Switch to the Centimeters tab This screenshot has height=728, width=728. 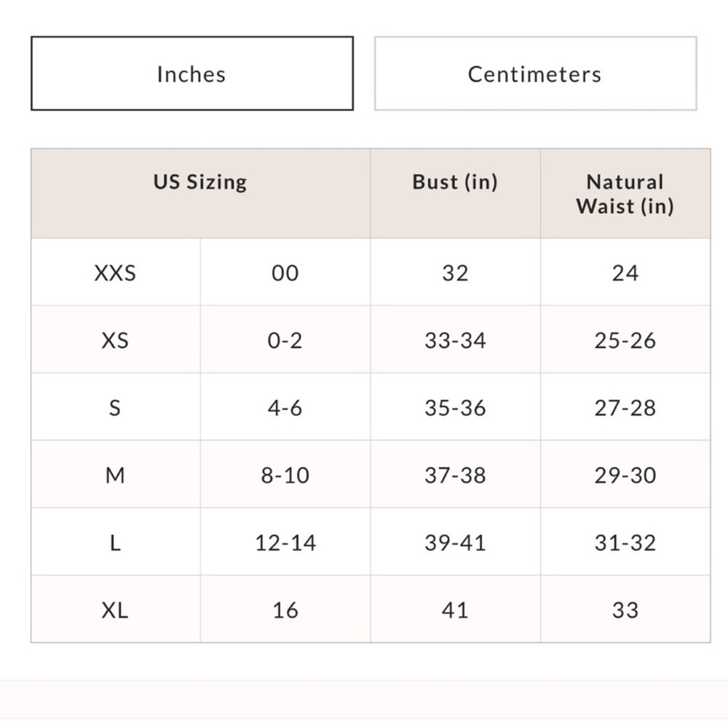(x=535, y=74)
